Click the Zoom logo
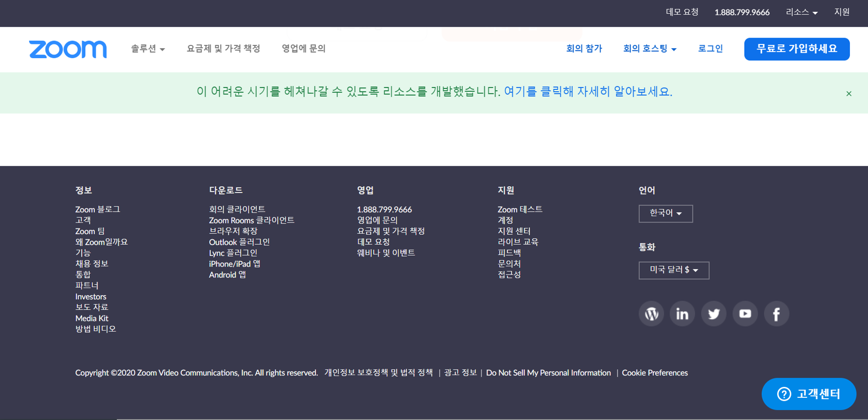The image size is (868, 420). [68, 49]
